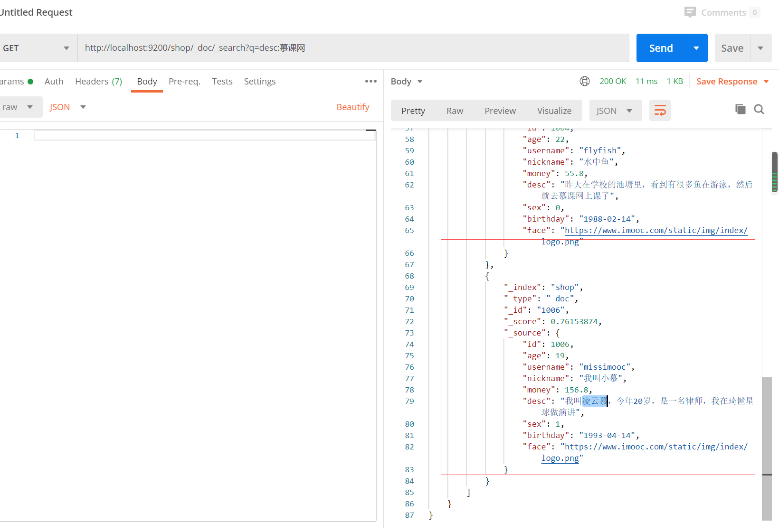
Task: Open the three-dots more options menu
Action: pos(371,81)
